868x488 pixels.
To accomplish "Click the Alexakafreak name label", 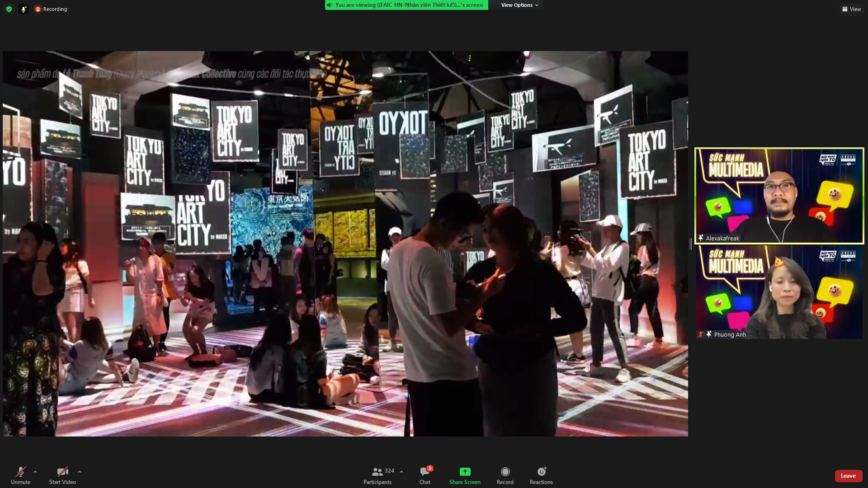I will pos(722,238).
